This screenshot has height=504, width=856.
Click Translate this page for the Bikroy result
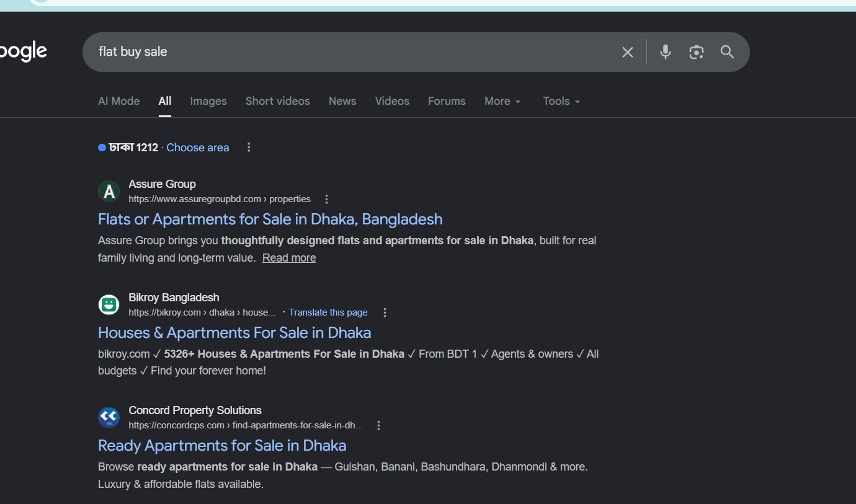[328, 312]
